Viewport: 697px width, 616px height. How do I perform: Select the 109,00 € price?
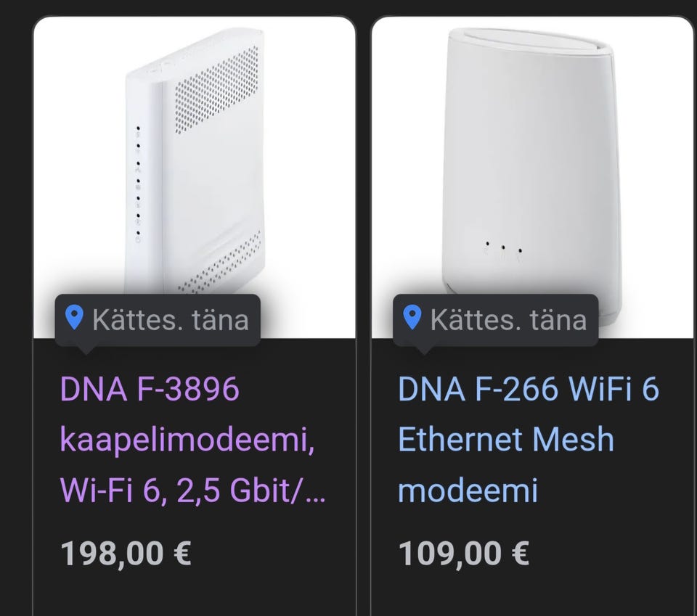(x=463, y=555)
